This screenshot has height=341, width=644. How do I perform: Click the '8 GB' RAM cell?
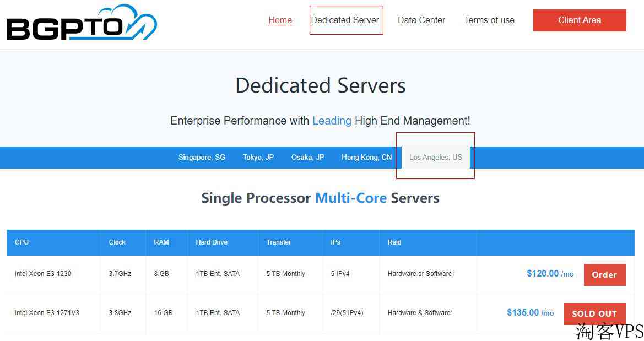[x=161, y=274]
